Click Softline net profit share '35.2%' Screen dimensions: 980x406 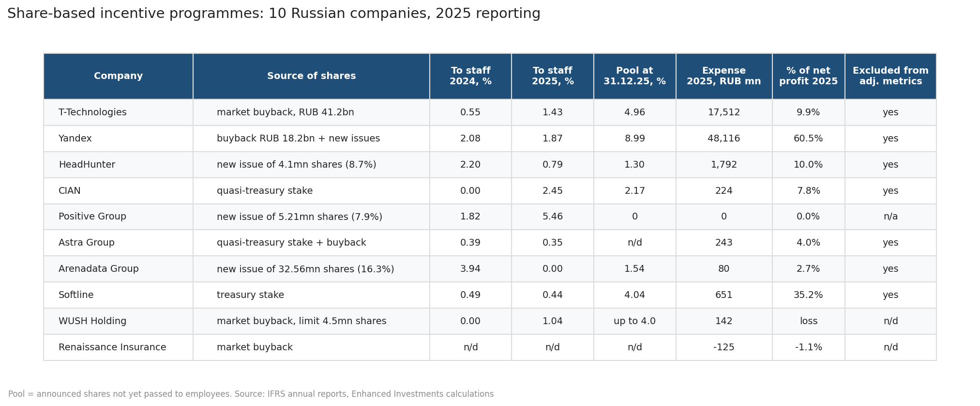tap(808, 295)
